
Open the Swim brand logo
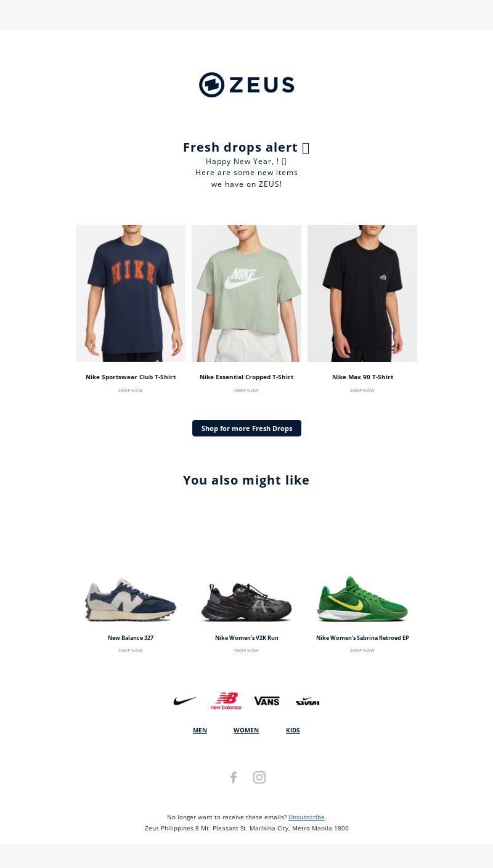click(x=308, y=702)
